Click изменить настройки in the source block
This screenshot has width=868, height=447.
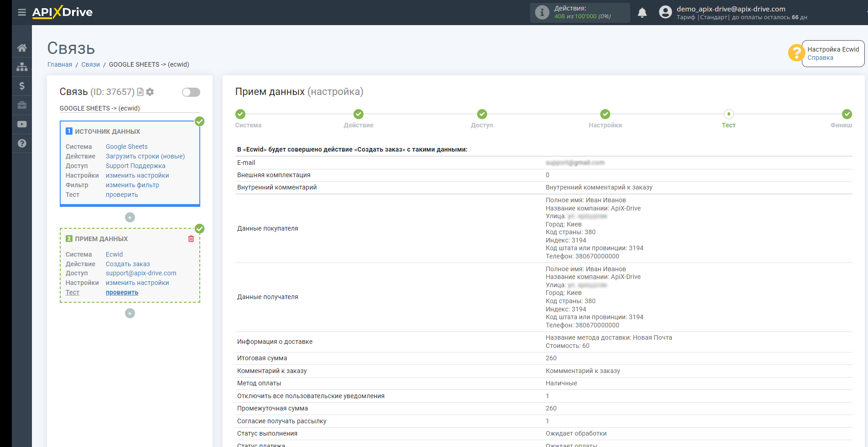coord(137,175)
